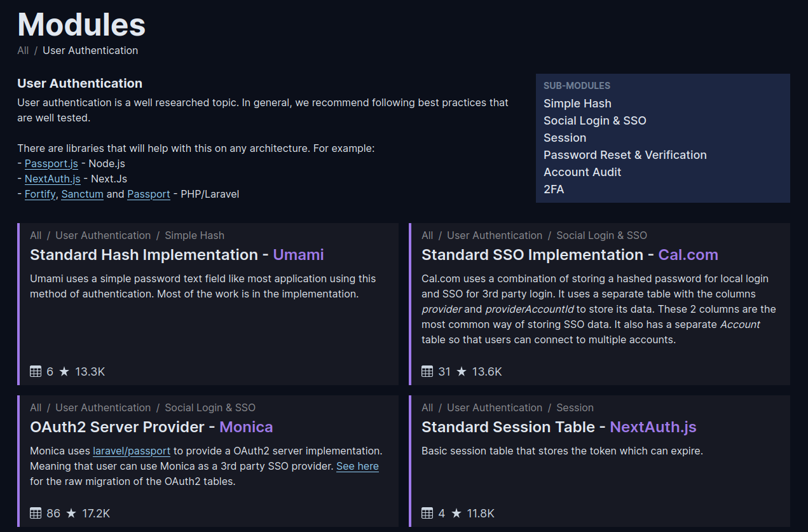Open Standard SSO Implementation - Cal.com title
Image resolution: width=808 pixels, height=532 pixels.
(570, 255)
